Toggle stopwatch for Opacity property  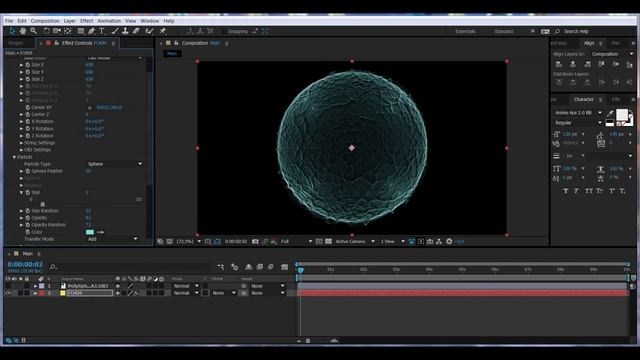point(28,218)
